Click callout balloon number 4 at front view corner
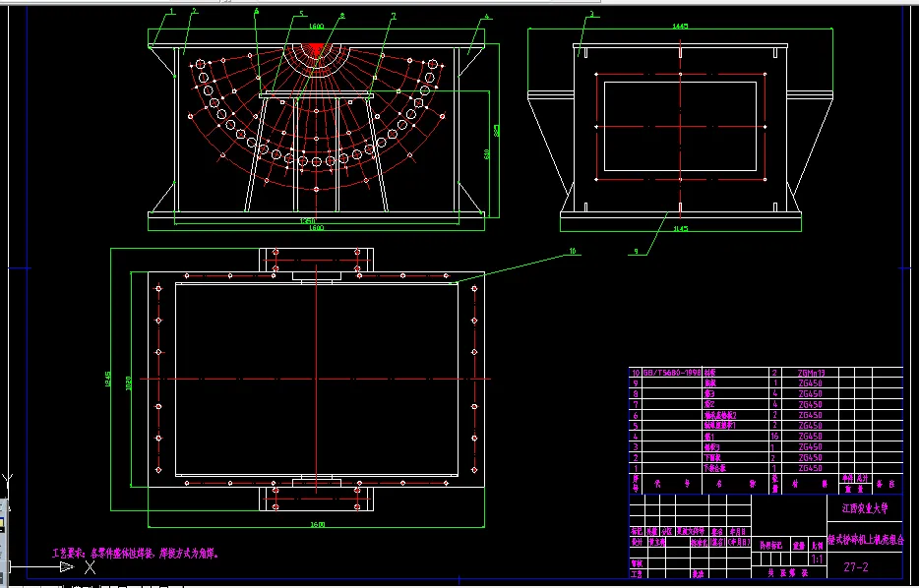Image resolution: width=919 pixels, height=588 pixels. point(486,18)
